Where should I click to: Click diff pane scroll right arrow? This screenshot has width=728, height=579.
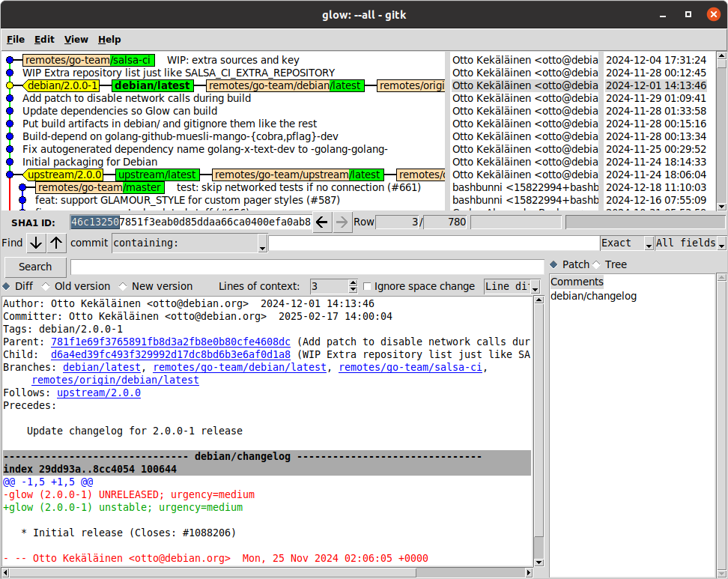529,573
